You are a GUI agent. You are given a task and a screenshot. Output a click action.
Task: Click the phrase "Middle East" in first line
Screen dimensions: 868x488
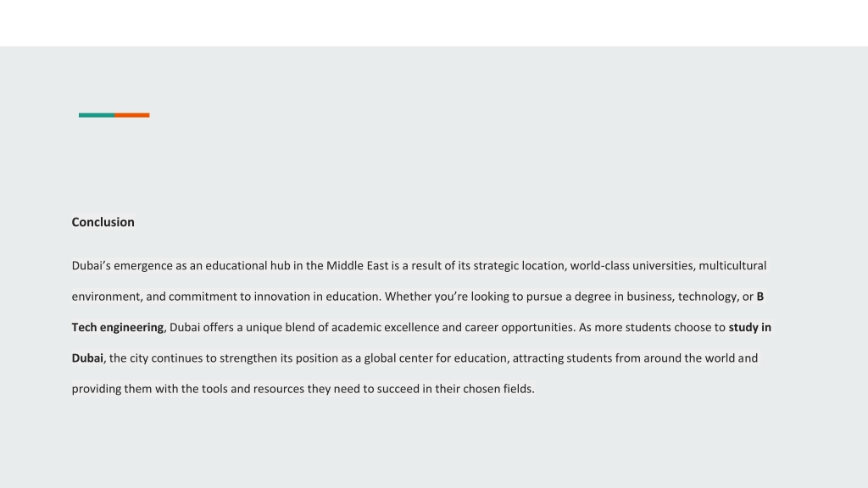pos(357,265)
